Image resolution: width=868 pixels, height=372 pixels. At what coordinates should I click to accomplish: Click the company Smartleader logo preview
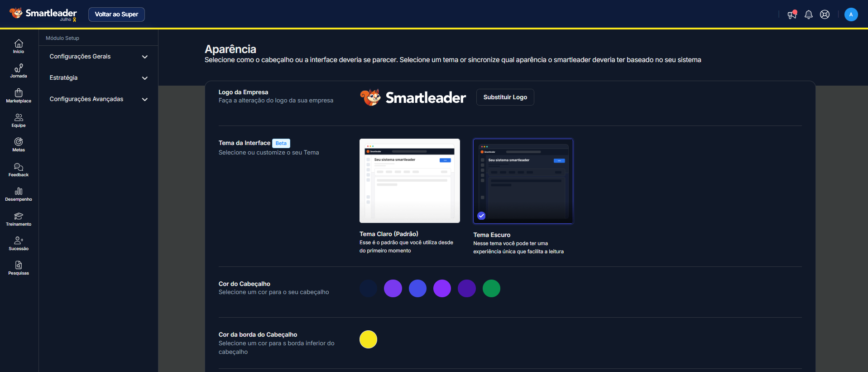(412, 97)
